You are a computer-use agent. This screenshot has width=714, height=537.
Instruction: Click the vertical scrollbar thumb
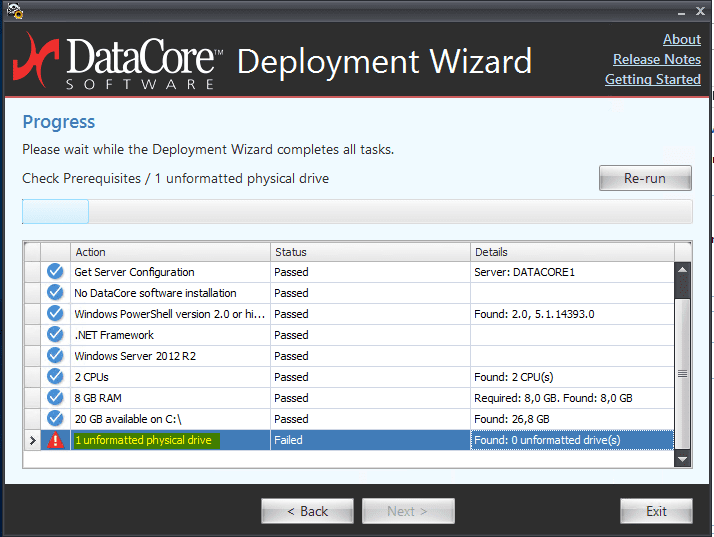(x=682, y=373)
